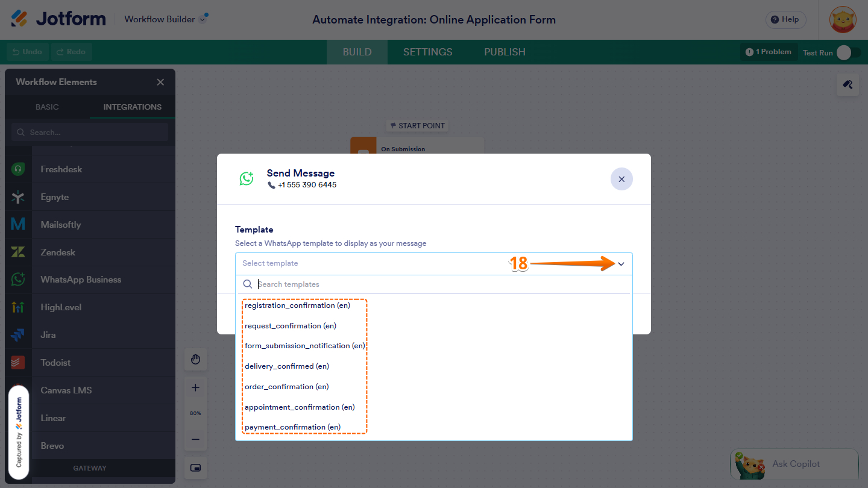The width and height of the screenshot is (868, 488).
Task: Open the Workflow Builder dropdown
Action: (166, 19)
